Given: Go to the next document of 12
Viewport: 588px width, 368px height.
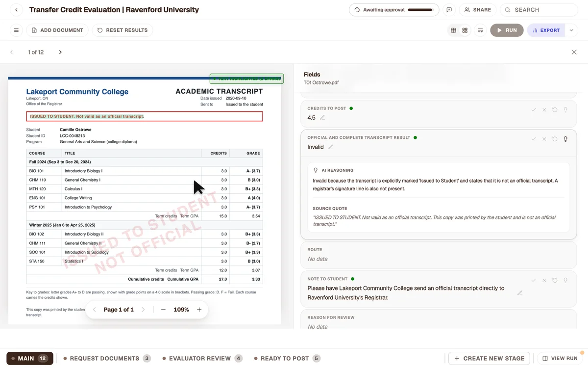Looking at the screenshot, I should 60,52.
